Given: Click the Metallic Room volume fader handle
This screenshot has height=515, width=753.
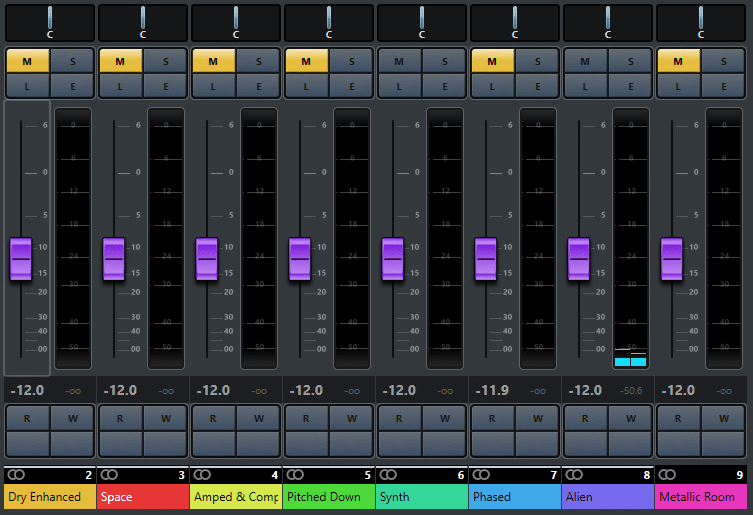Looking at the screenshot, I should pyautogui.click(x=672, y=259).
